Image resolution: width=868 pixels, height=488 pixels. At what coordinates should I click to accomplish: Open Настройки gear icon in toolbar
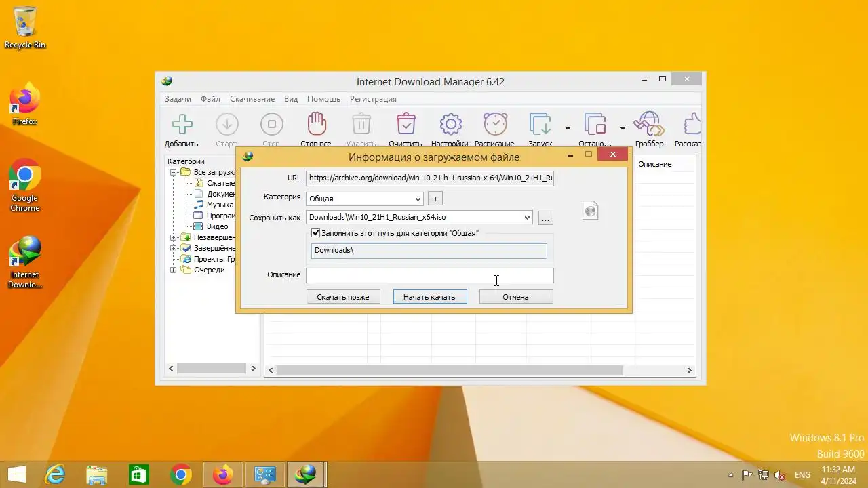tap(450, 125)
